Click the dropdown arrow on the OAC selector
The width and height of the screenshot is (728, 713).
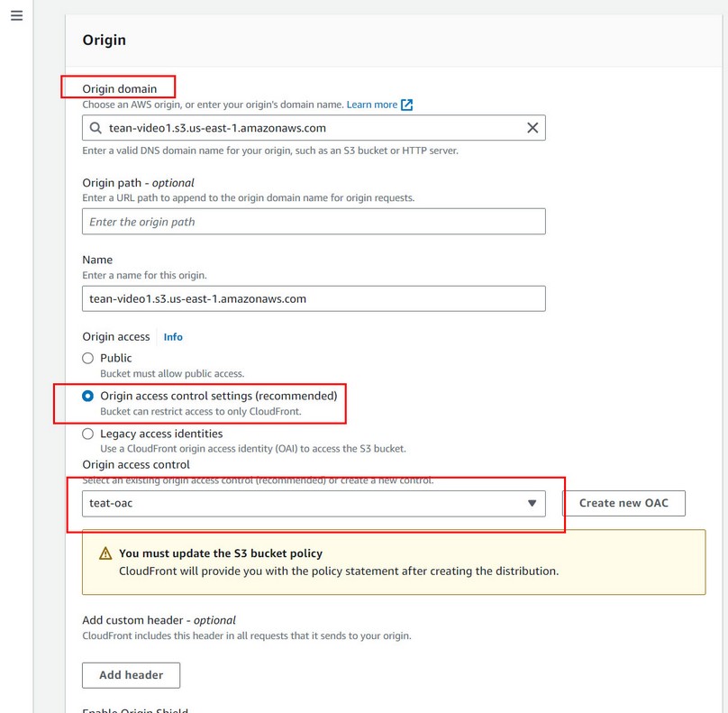532,503
